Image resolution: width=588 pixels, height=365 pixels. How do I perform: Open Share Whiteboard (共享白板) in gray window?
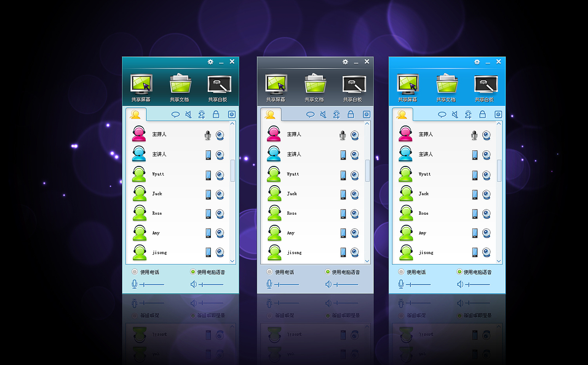pos(353,88)
